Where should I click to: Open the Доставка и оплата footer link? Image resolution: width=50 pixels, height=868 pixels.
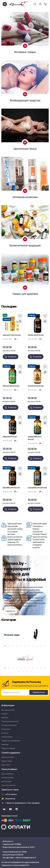[x=8, y=710]
